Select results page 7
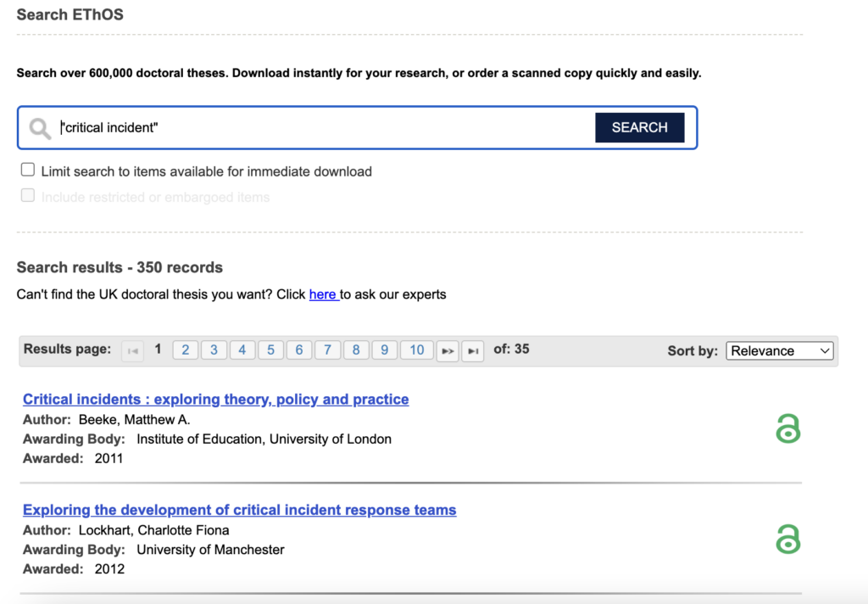Screen dimensions: 868x604 [327, 350]
